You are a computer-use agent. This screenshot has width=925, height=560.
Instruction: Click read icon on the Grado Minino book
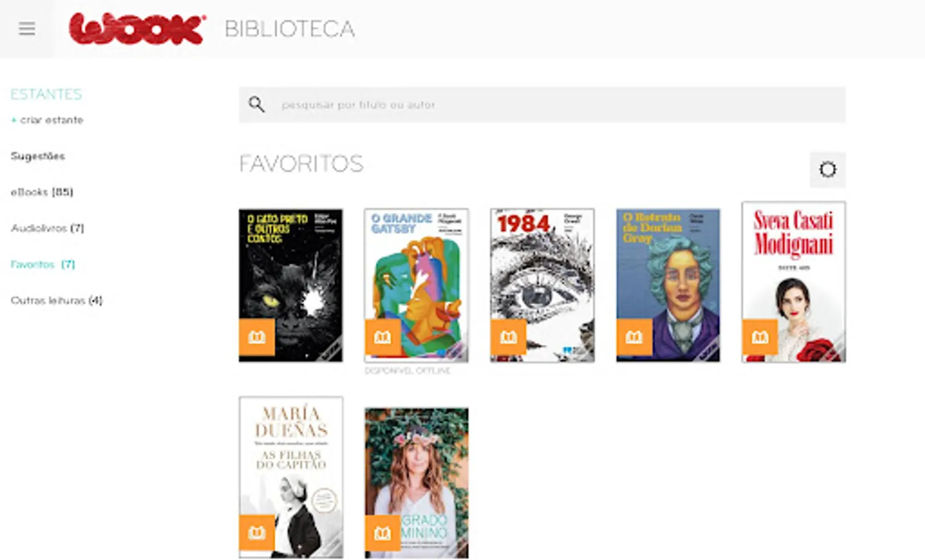pyautogui.click(x=383, y=533)
